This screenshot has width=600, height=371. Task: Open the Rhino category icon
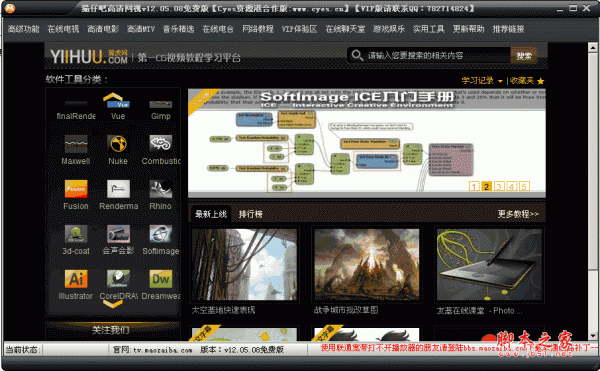point(161,189)
